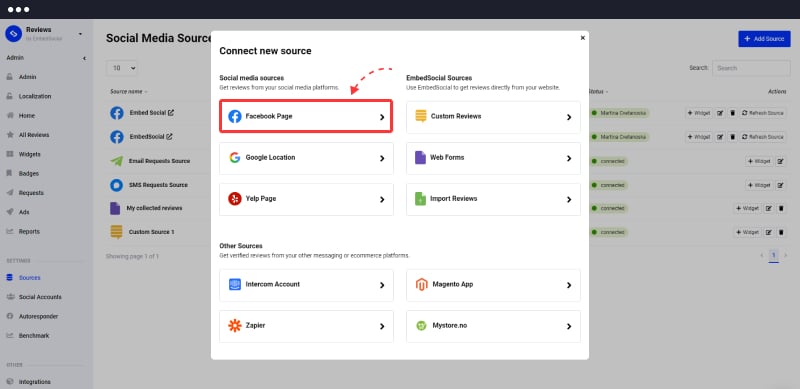The width and height of the screenshot is (800, 389).
Task: Click Refresh Source for Embed Social row
Action: coord(764,113)
